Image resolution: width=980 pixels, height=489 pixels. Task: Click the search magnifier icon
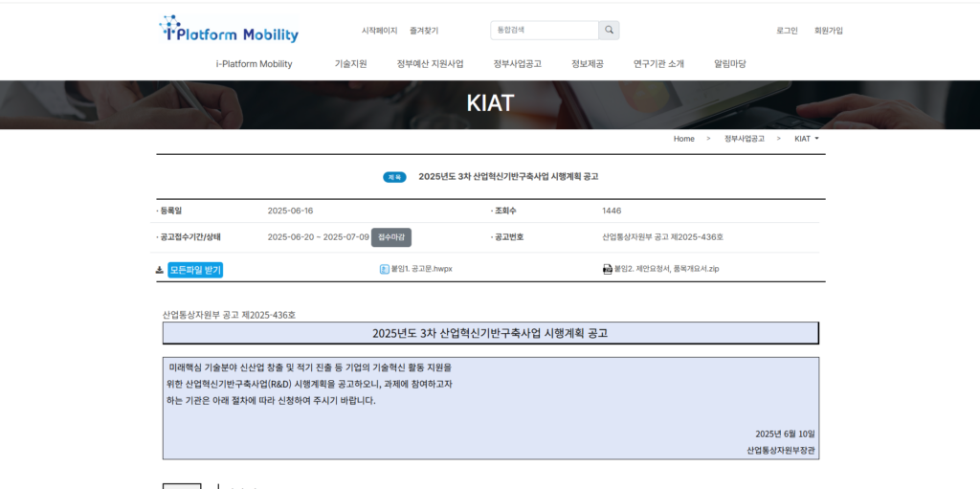609,31
